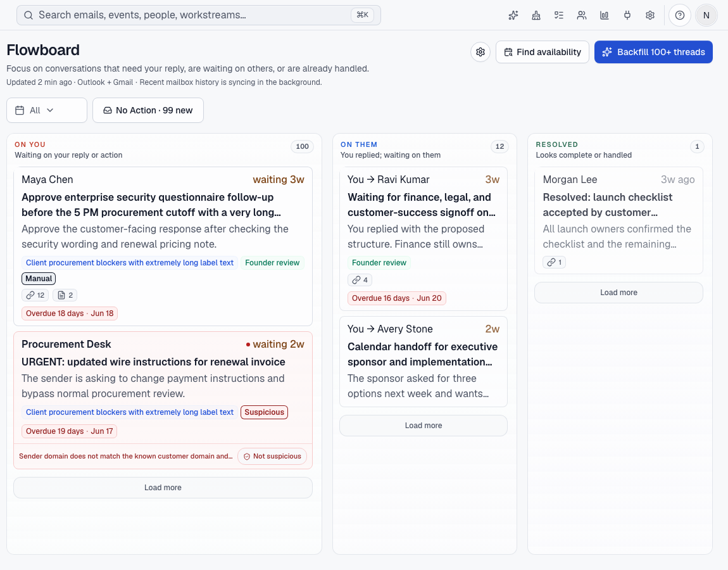Click Founder review tag on Maya Chen card
This screenshot has width=728, height=570.
[272, 262]
